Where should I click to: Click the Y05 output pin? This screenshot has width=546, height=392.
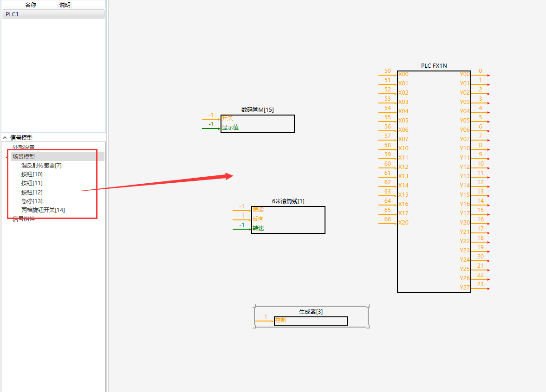coord(465,121)
